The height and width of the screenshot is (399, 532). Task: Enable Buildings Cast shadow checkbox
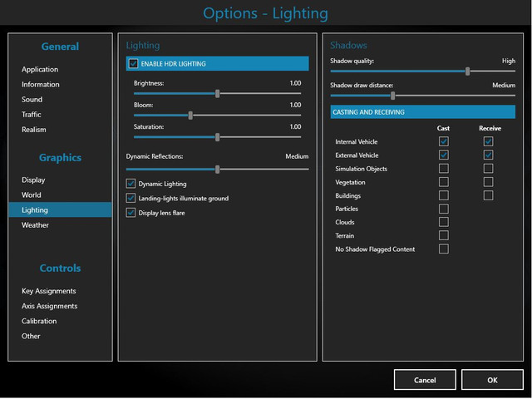coord(443,195)
